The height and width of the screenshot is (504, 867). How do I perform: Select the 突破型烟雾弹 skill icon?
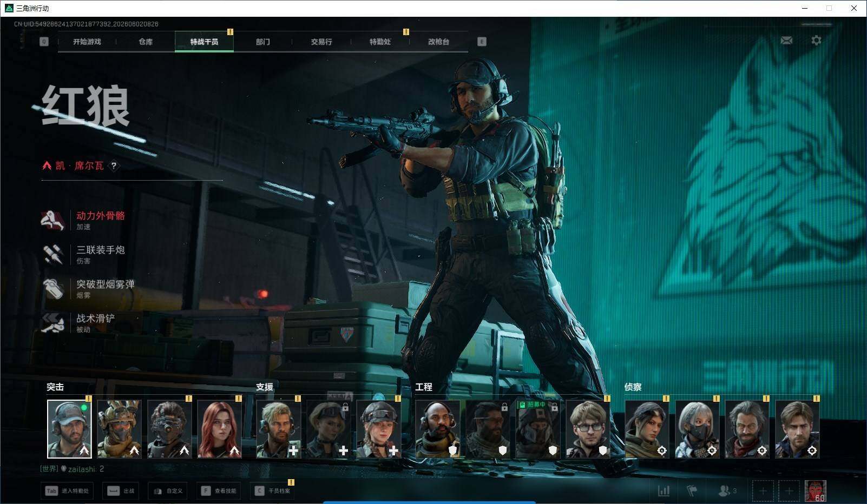[52, 289]
